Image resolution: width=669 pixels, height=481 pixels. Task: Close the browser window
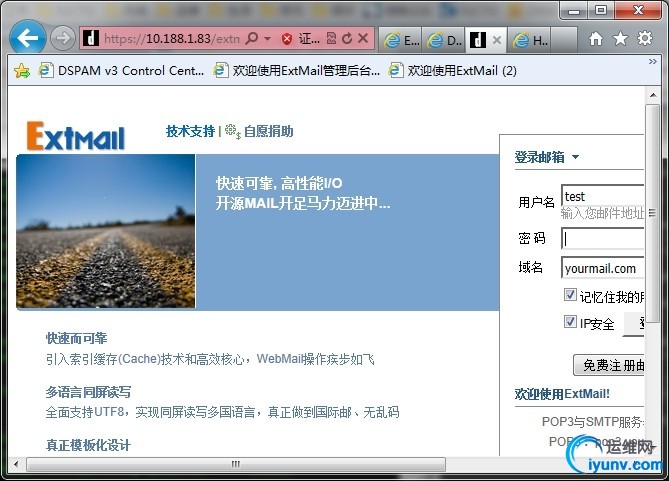click(638, 11)
